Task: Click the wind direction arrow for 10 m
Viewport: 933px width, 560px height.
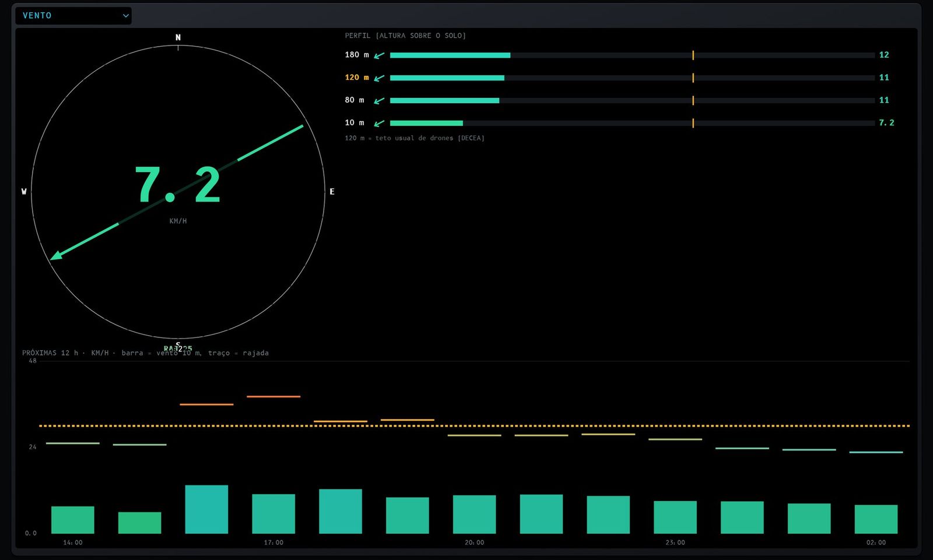Action: point(379,124)
